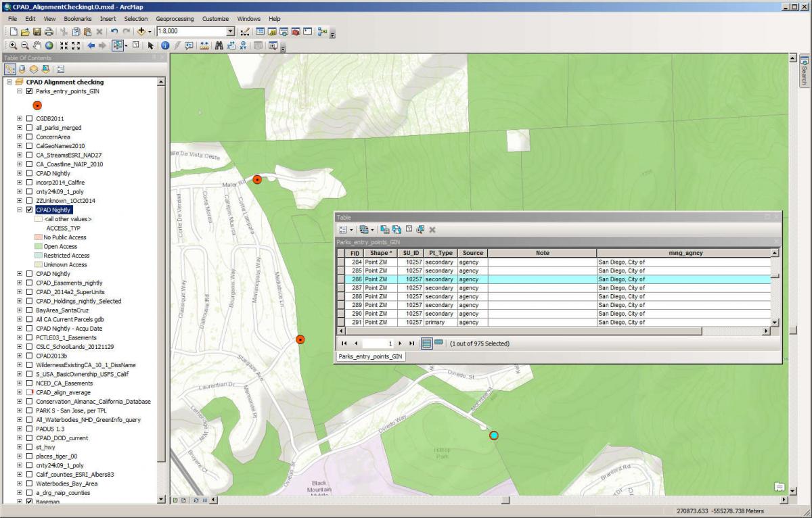
Task: Open the map scale dropdown
Action: click(x=231, y=32)
